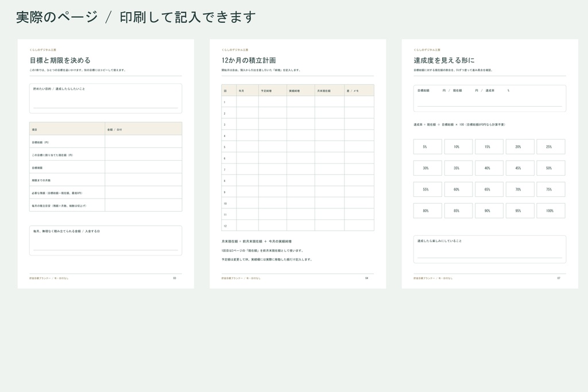Click page number 04 in footer
588x392 pixels.
(367, 278)
